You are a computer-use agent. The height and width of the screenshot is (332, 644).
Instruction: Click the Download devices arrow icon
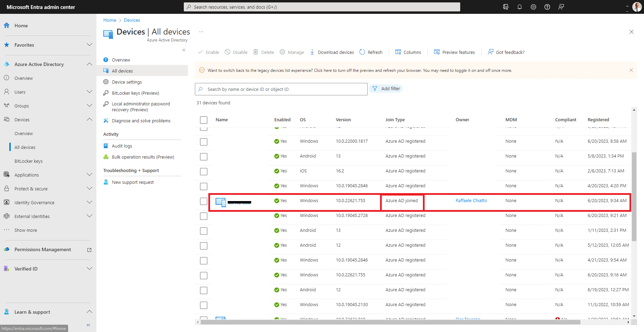(x=312, y=52)
